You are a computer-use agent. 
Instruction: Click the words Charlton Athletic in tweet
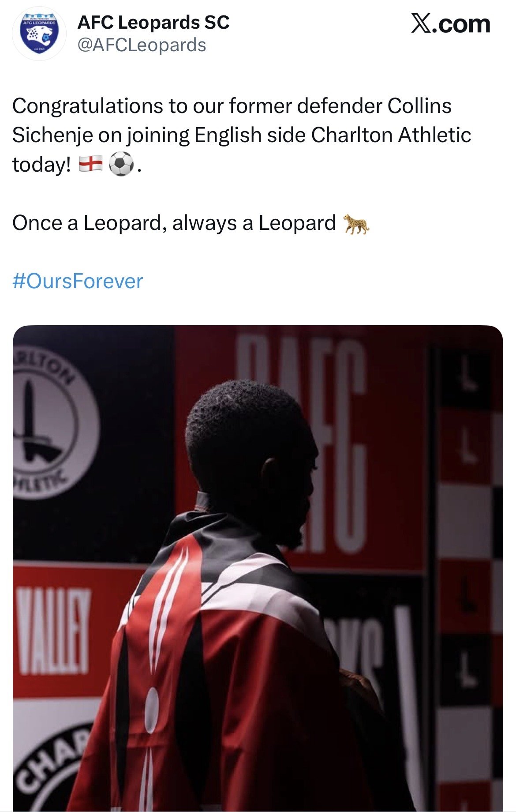tap(391, 135)
